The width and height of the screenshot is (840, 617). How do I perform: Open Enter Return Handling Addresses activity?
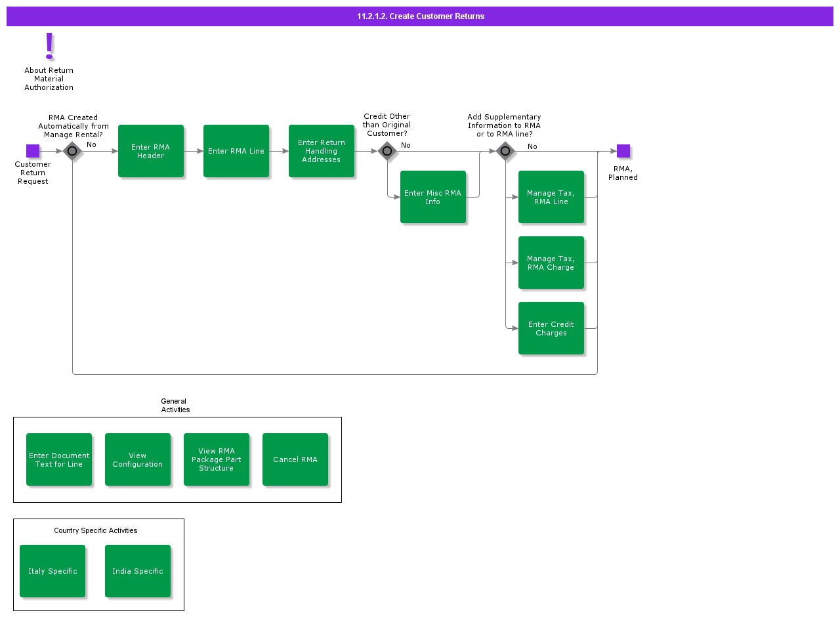tap(322, 151)
